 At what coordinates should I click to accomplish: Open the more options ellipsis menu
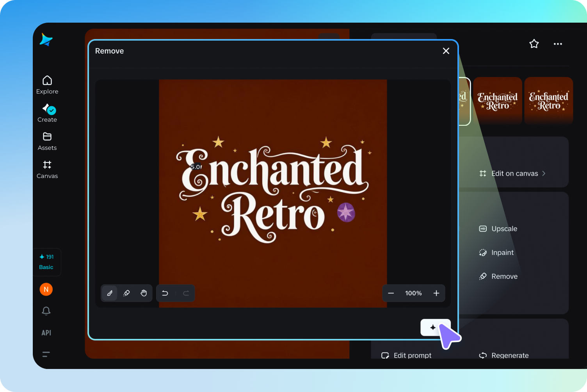pyautogui.click(x=558, y=44)
